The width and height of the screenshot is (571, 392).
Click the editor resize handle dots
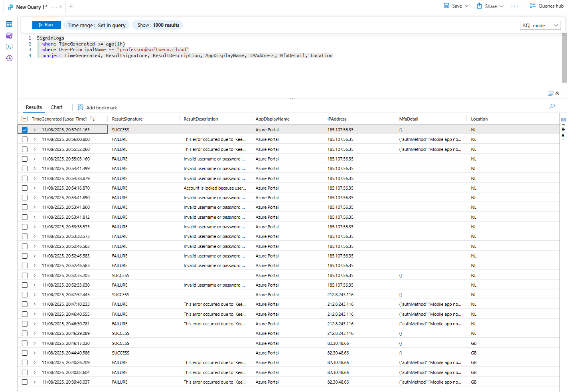(292, 98)
